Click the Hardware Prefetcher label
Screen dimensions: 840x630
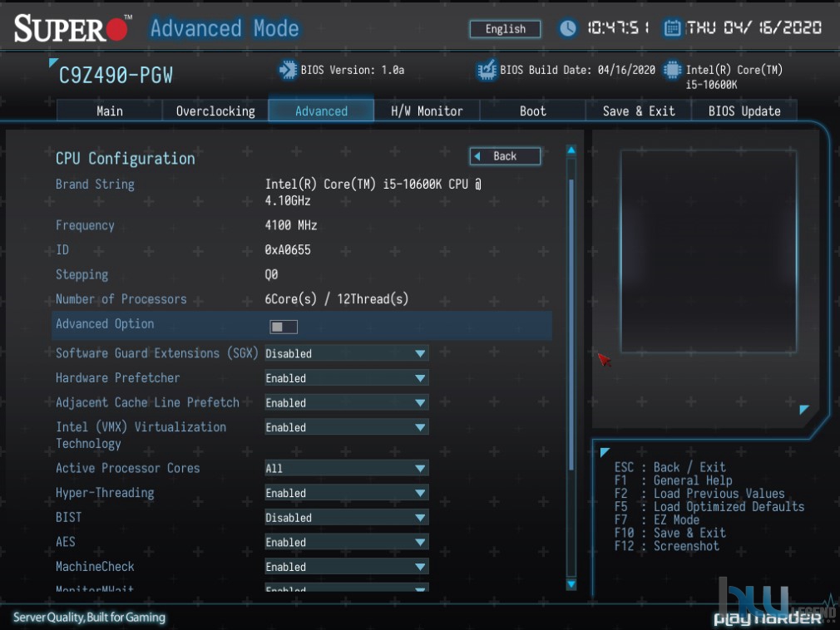click(x=118, y=378)
